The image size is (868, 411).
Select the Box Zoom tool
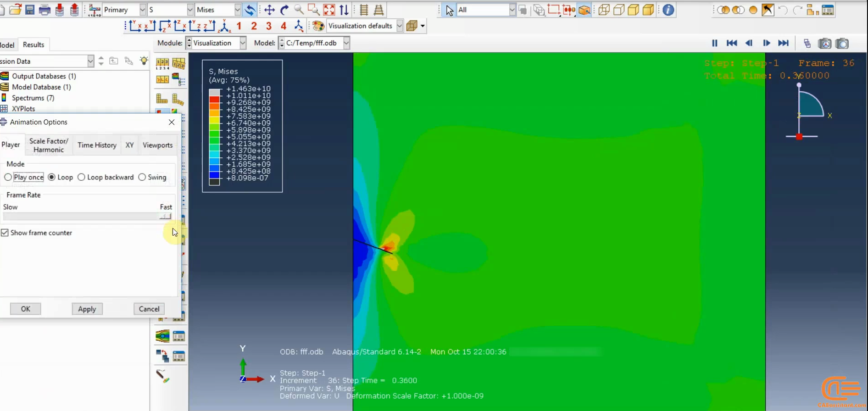point(314,10)
